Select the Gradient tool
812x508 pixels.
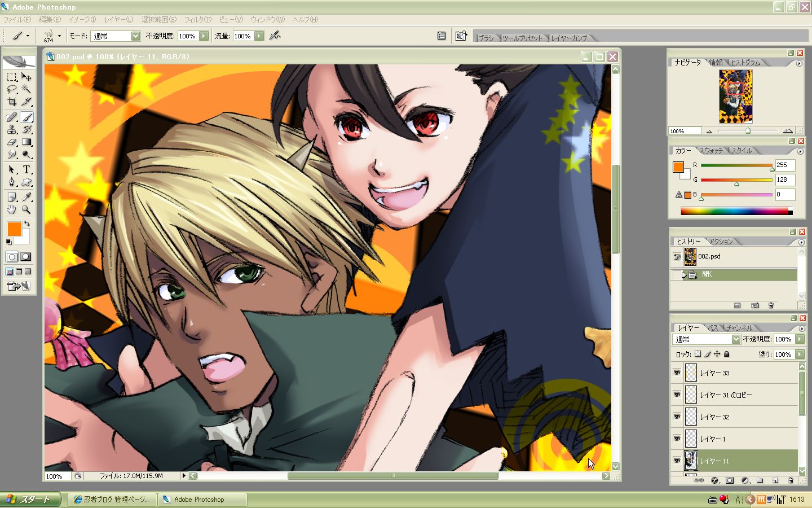(x=27, y=142)
